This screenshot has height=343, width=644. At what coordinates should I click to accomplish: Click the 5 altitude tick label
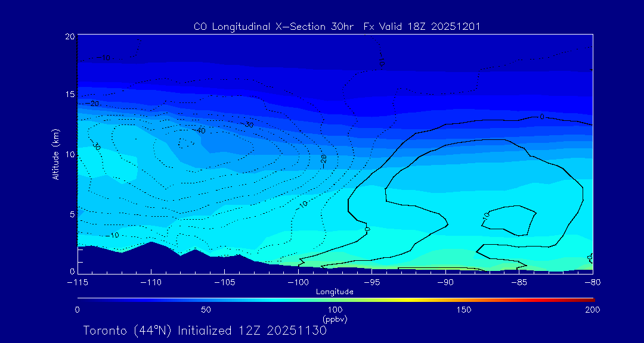[72, 214]
